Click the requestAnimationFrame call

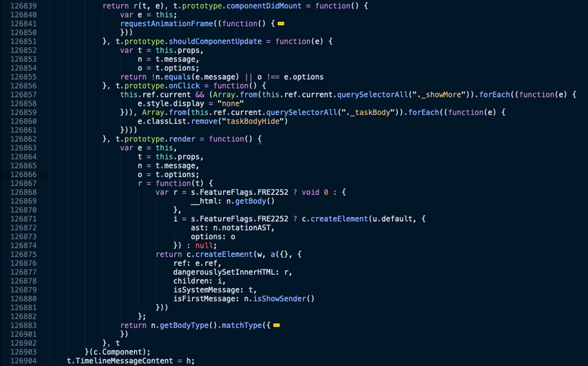(167, 24)
